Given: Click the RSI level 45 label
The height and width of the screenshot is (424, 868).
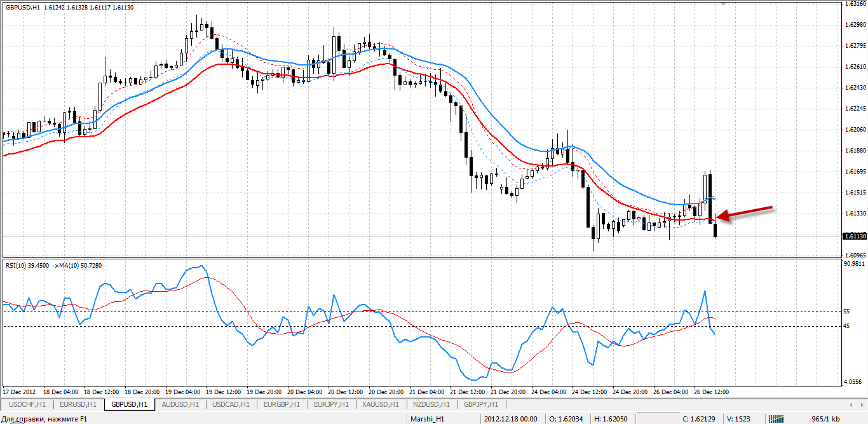Looking at the screenshot, I should click(846, 326).
